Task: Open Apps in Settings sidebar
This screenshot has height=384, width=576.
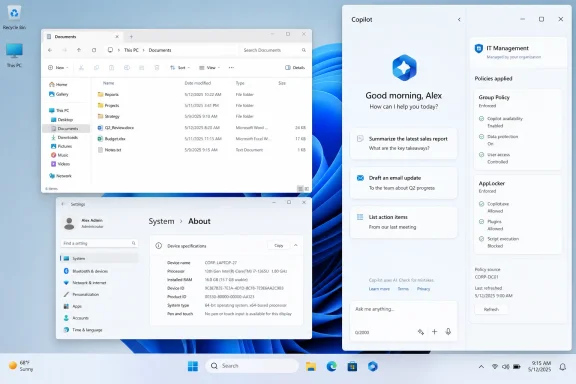Action: pos(99,306)
